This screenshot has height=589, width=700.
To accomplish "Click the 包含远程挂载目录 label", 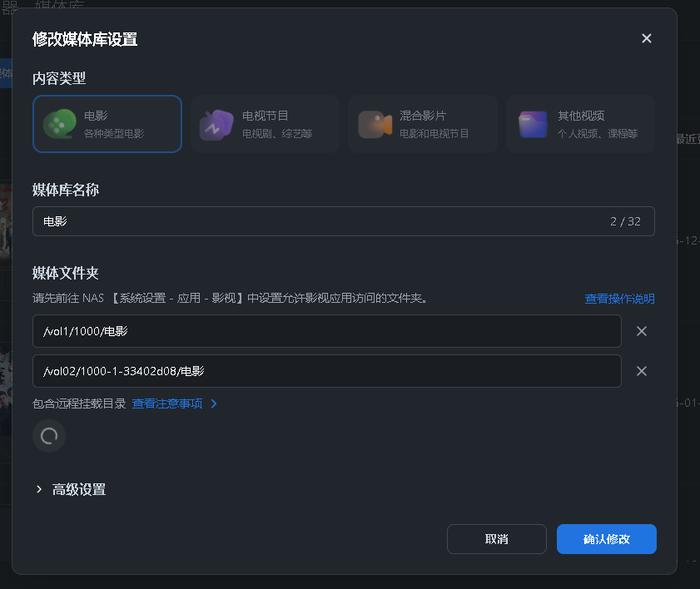I will (79, 403).
